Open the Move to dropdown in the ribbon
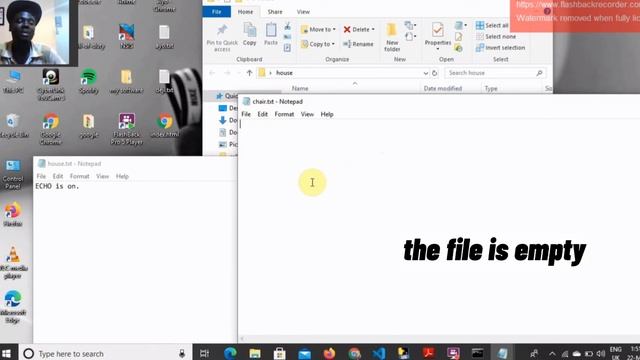 (318, 29)
